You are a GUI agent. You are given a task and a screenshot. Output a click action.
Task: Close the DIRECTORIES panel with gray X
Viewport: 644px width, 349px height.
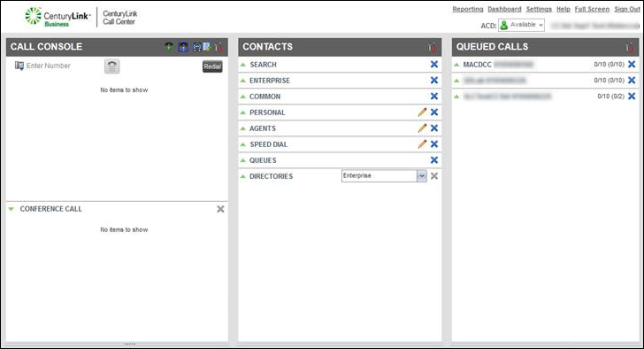coord(434,176)
